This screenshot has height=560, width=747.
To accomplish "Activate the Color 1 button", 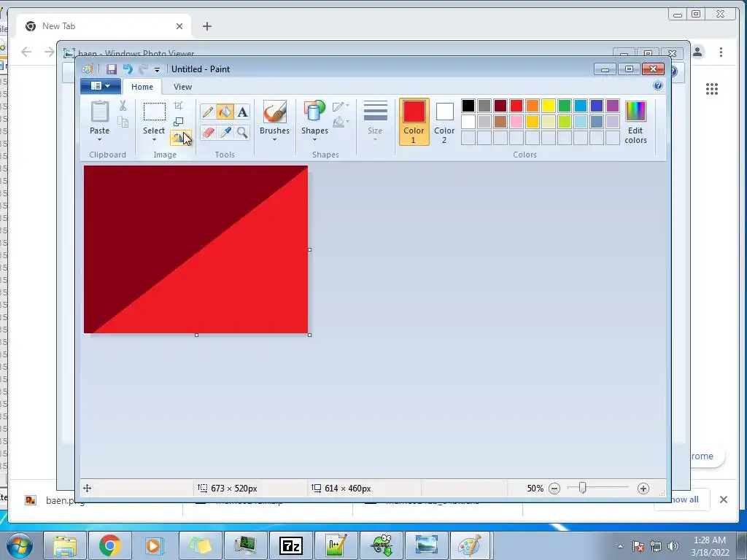I will click(x=414, y=122).
